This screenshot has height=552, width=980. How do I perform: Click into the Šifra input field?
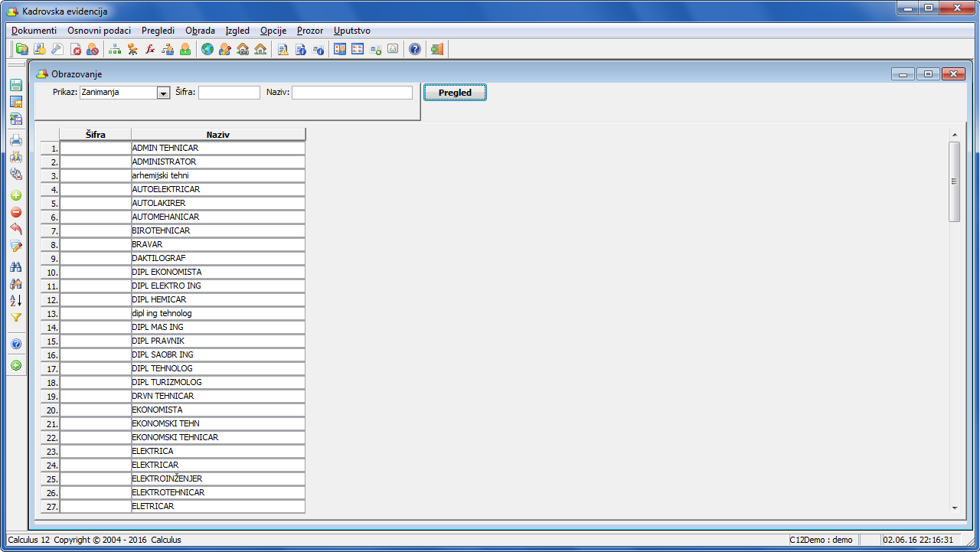coord(229,93)
